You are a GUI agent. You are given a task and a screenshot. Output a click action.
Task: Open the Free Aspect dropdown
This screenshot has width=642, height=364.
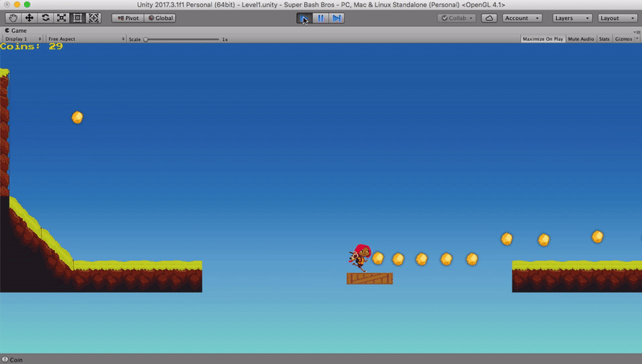coord(86,38)
